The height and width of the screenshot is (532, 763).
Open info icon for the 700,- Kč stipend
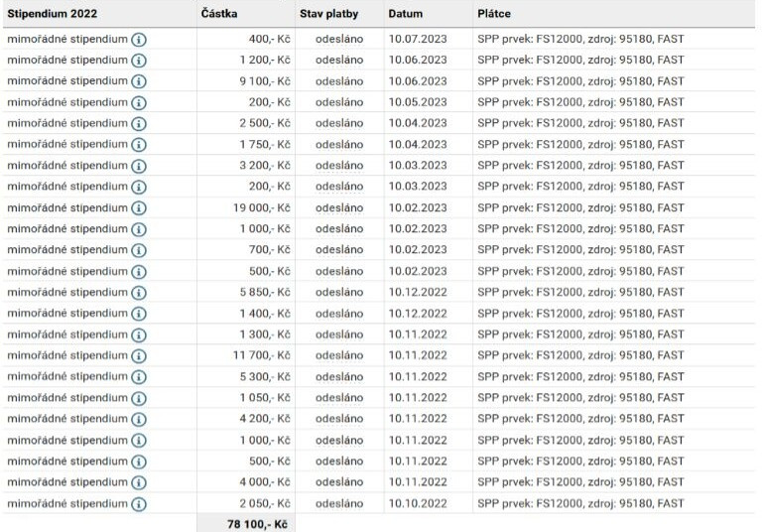coord(139,250)
